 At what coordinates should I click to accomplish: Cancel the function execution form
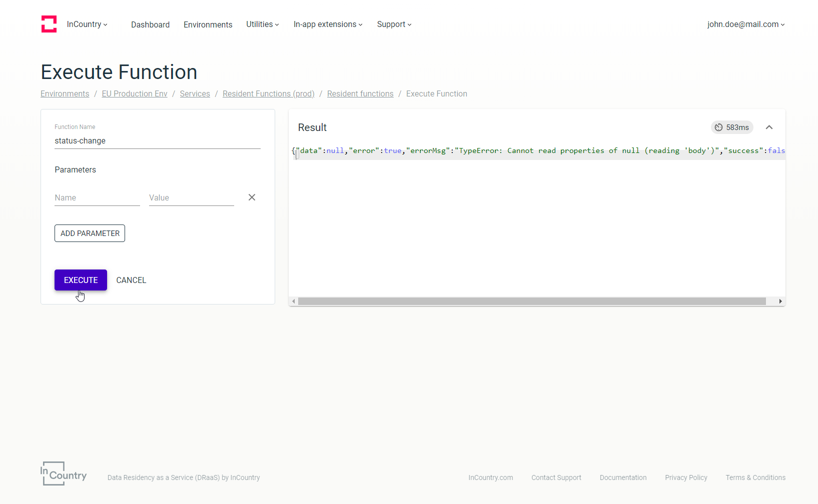131,280
